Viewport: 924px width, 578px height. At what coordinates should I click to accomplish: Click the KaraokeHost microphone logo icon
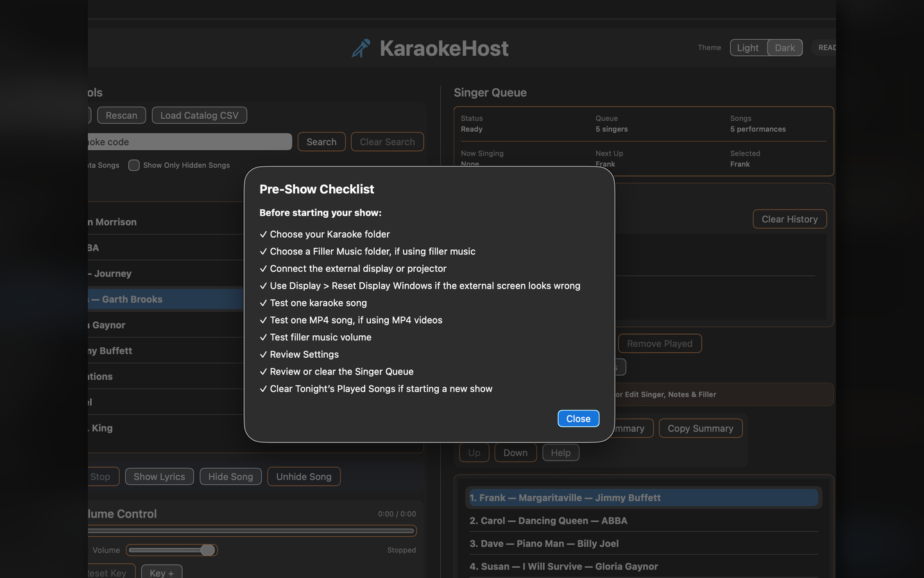pyautogui.click(x=361, y=48)
